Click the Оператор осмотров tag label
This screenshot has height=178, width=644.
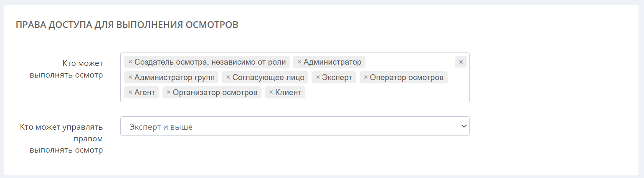click(x=406, y=77)
